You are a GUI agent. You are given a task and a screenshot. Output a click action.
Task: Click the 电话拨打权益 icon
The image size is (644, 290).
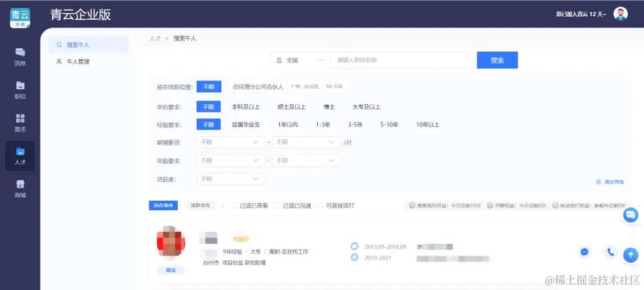point(555,205)
